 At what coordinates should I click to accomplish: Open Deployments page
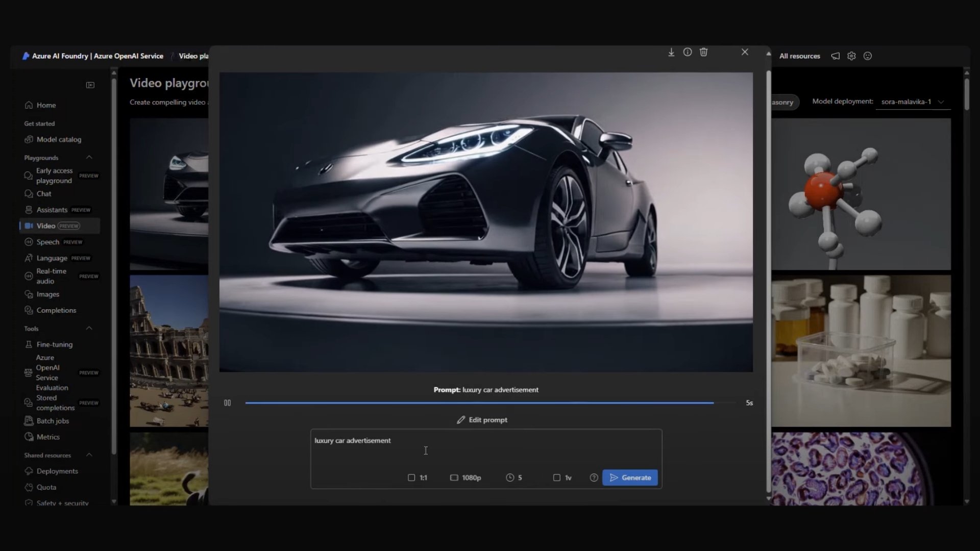(51, 471)
